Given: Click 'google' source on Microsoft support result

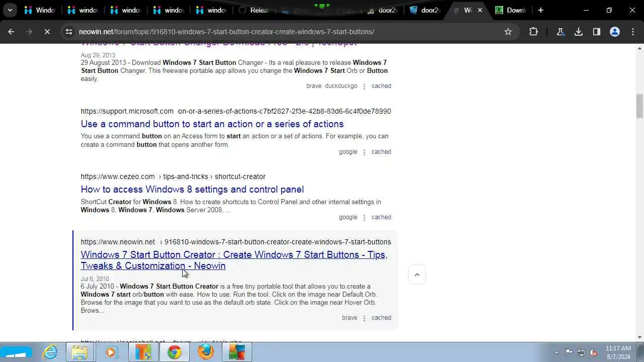Looking at the screenshot, I should (x=348, y=152).
